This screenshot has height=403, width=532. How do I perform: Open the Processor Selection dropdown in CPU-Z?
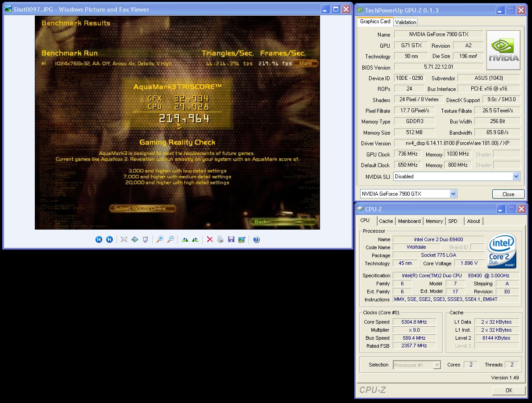(x=437, y=365)
